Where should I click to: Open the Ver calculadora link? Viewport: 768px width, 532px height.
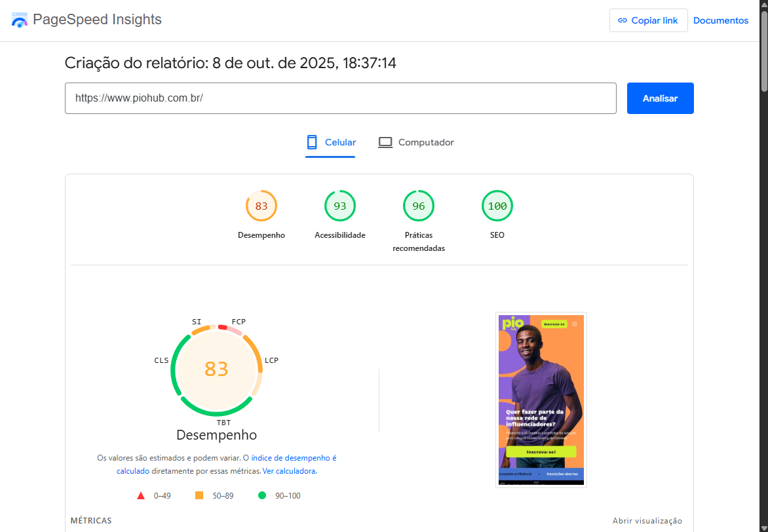(289, 471)
